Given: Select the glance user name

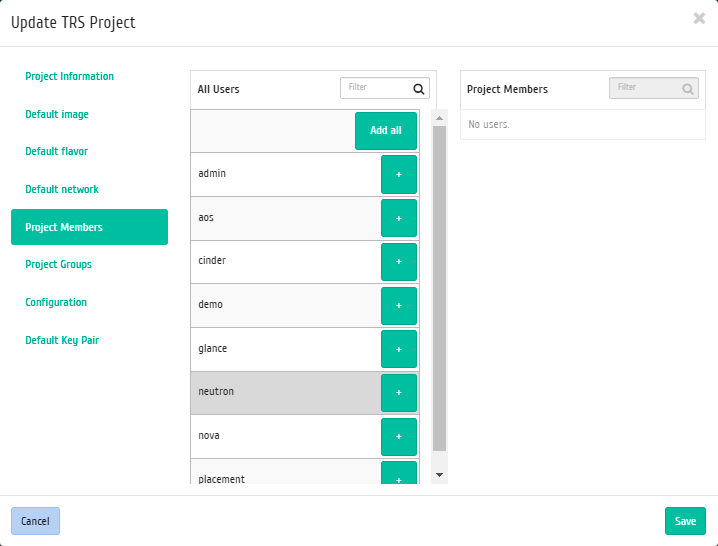Looking at the screenshot, I should [212, 349].
